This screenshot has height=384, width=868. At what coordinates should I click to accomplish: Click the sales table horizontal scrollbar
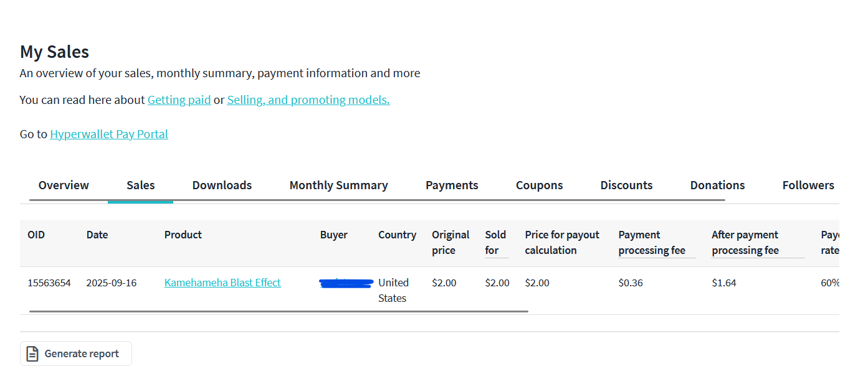pyautogui.click(x=279, y=311)
